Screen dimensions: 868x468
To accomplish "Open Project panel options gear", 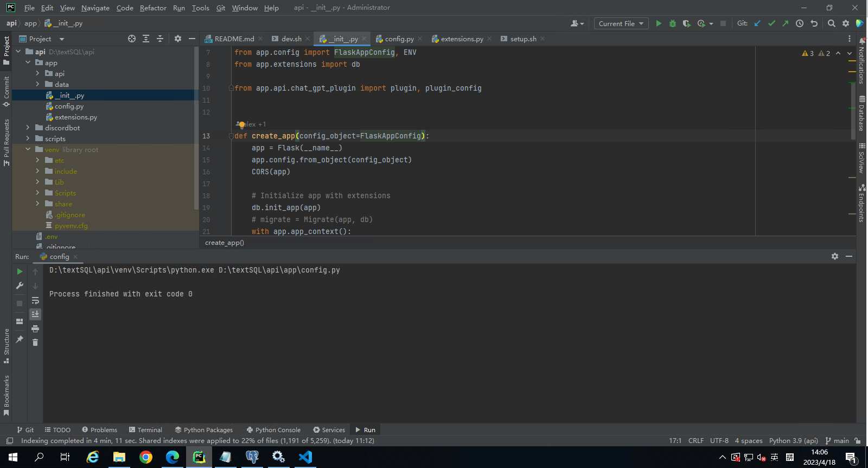I will coord(178,39).
